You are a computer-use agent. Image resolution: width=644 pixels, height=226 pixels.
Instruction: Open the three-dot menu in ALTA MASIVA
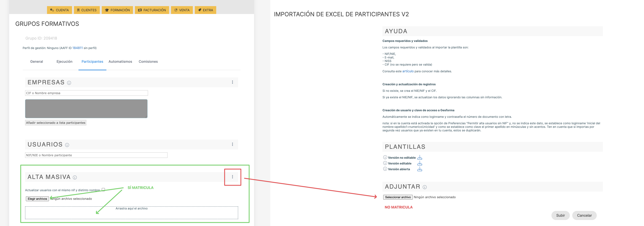(232, 177)
